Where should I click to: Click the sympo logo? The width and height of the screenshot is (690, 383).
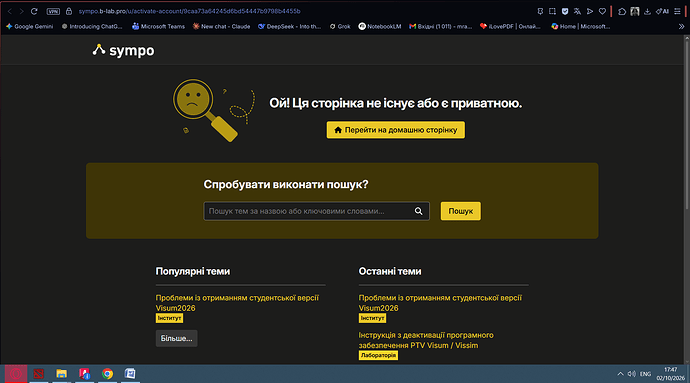tap(123, 50)
